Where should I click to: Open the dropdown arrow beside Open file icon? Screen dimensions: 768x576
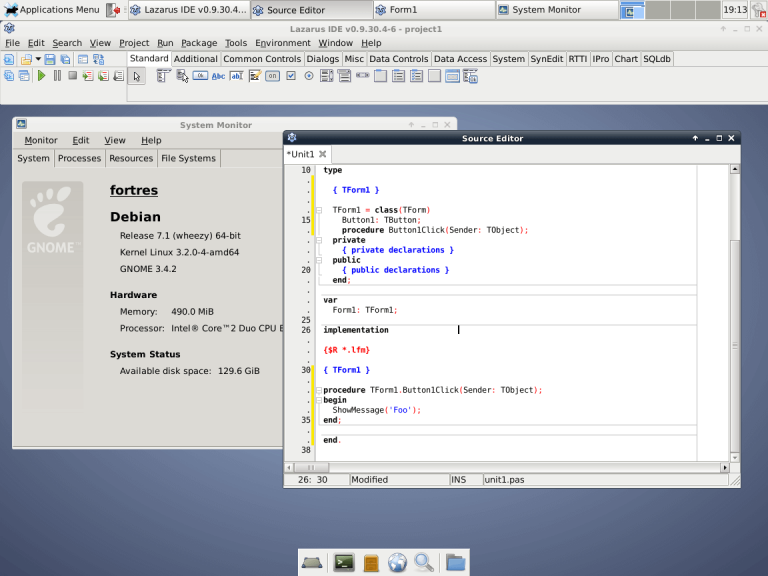[x=38, y=59]
